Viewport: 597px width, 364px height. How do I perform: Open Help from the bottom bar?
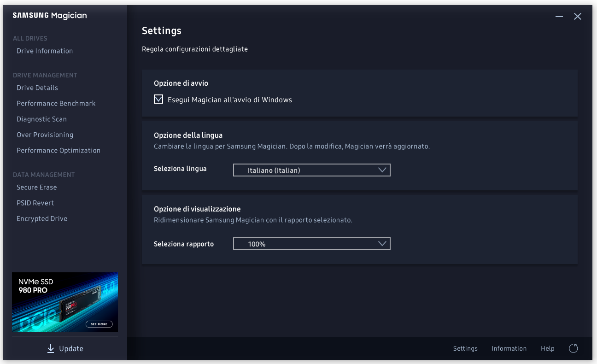(548, 348)
